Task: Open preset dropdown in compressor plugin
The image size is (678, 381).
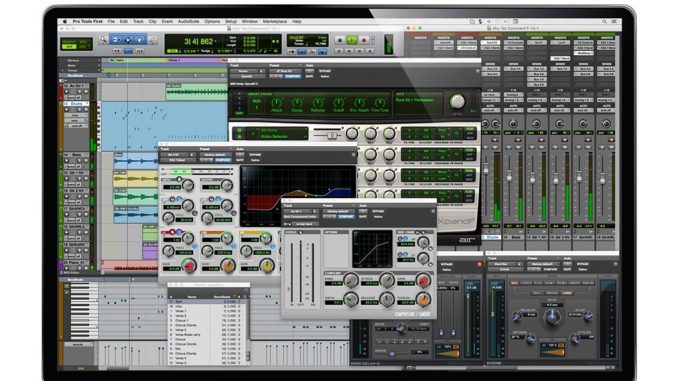Action: point(339,211)
